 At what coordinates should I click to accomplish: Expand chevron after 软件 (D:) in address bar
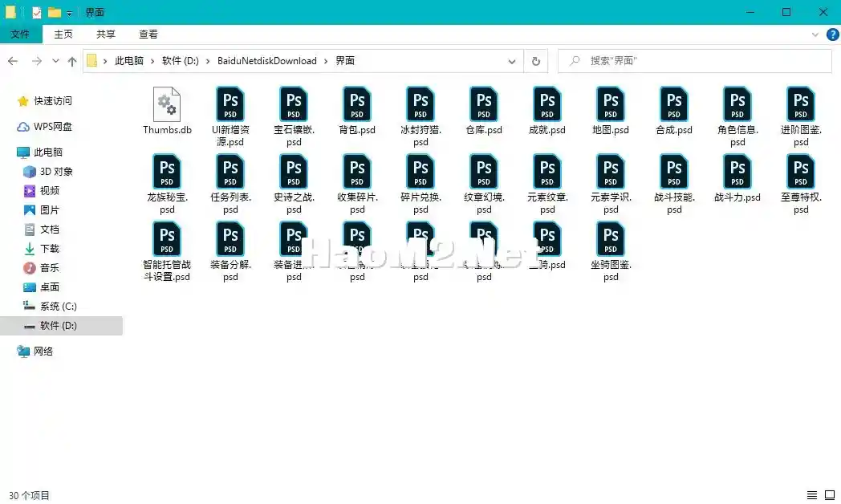coord(208,61)
